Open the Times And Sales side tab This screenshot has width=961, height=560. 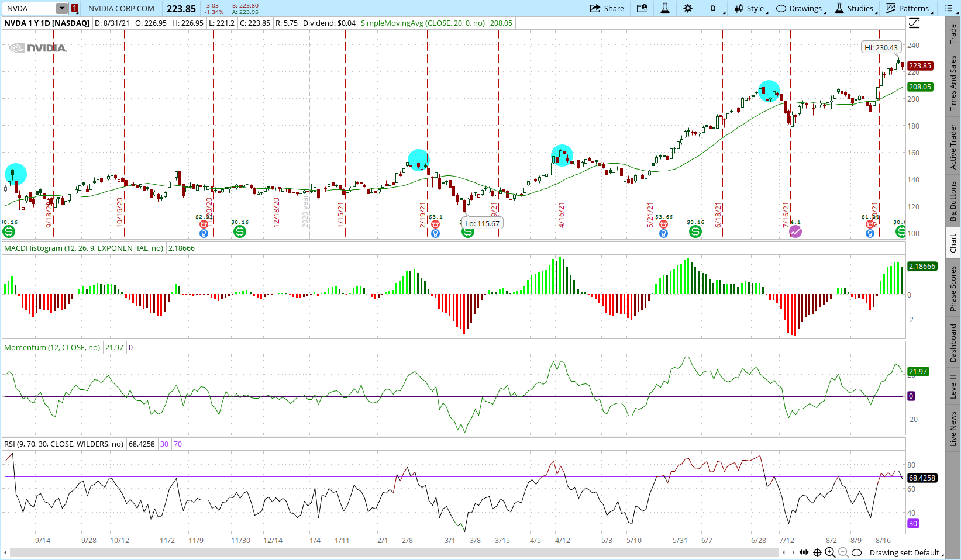coord(953,83)
